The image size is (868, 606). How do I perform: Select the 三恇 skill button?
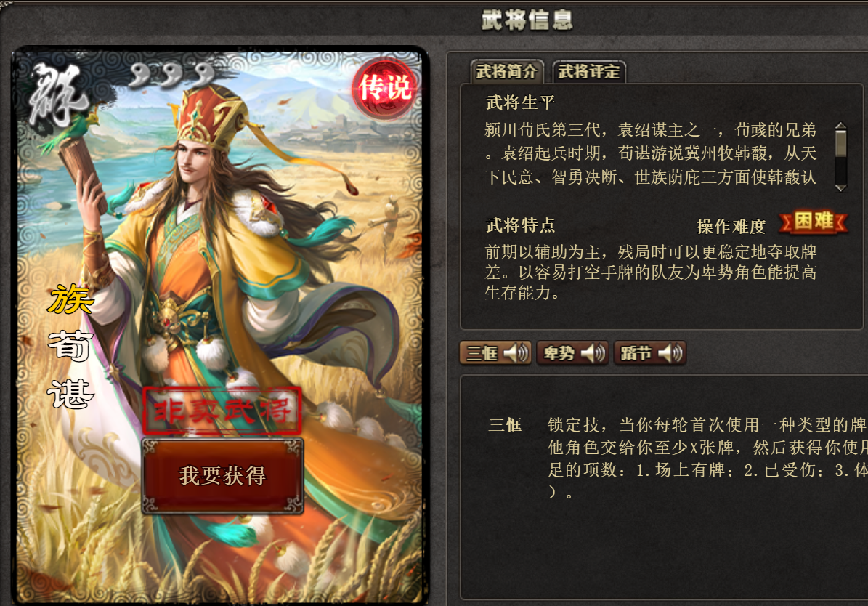click(x=495, y=353)
